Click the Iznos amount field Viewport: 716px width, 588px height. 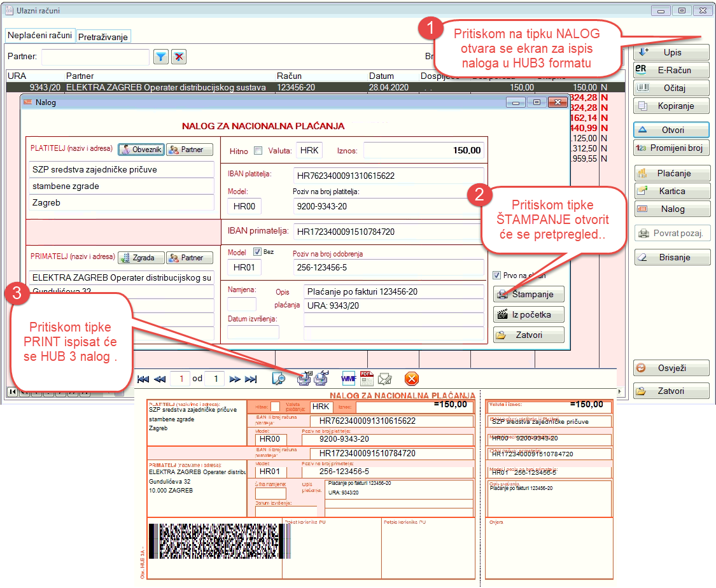click(423, 151)
